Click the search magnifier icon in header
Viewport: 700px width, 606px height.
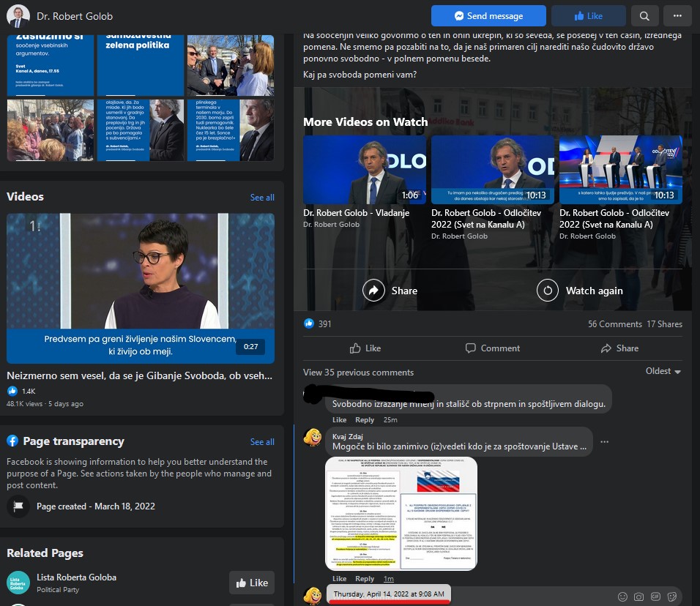tap(644, 16)
